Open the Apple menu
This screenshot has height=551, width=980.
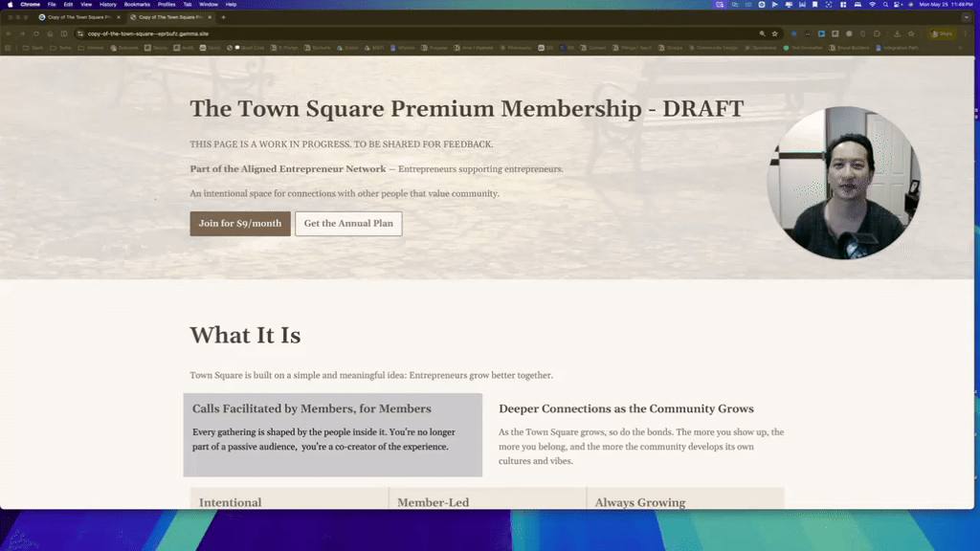(10, 5)
